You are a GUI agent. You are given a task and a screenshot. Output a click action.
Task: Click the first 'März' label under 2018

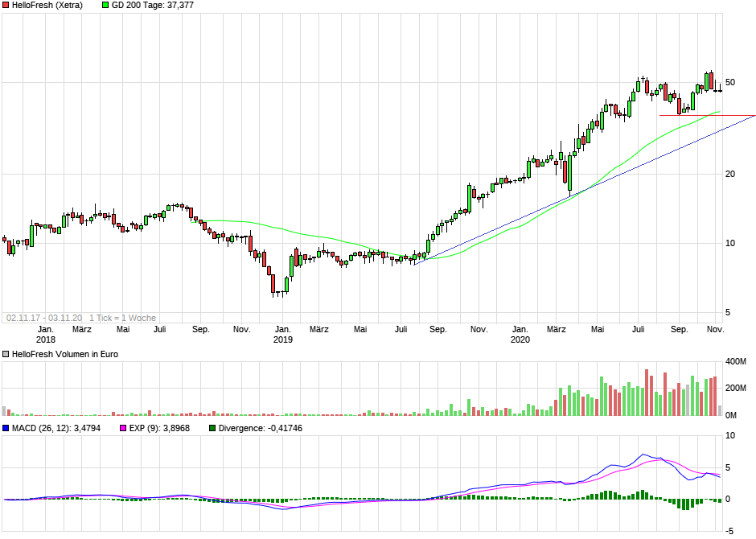tap(82, 329)
